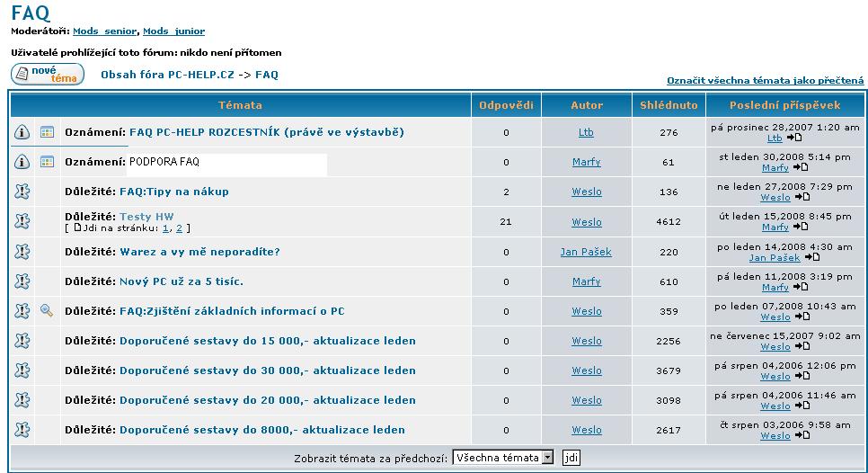The image size is (868, 473).
Task: Click 'Označit všechna témata jako přečtená' link
Action: click(765, 81)
